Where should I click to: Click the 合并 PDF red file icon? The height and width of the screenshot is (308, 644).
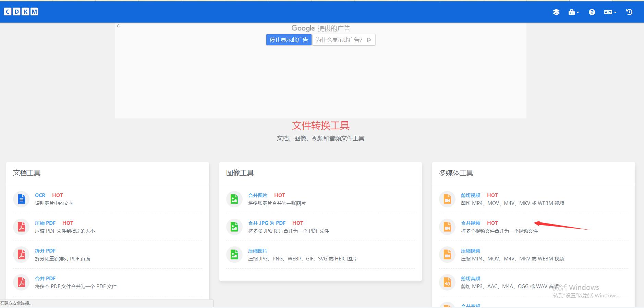(x=21, y=282)
